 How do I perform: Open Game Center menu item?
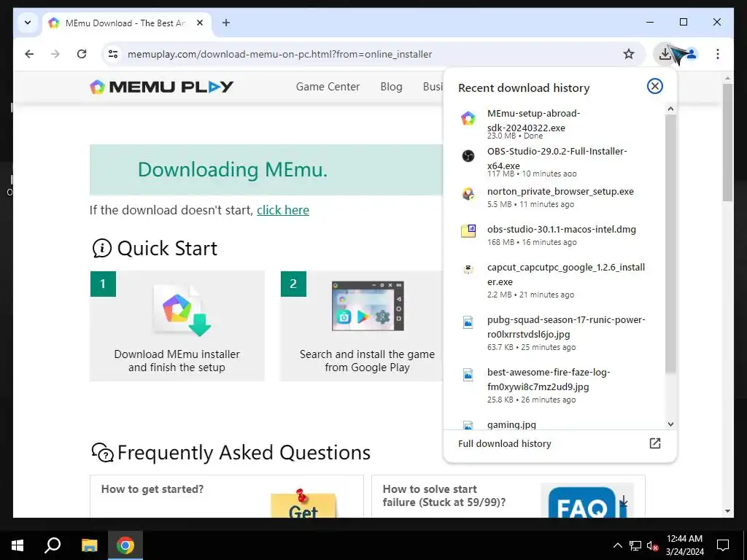pos(328,87)
